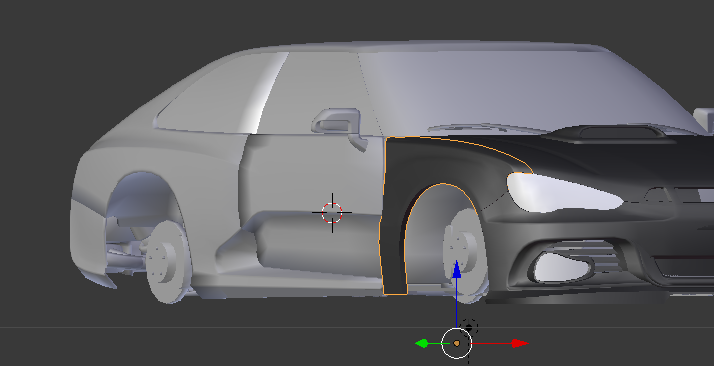Click the 3D cursor crosshair on the door
The image size is (714, 366).
(332, 213)
